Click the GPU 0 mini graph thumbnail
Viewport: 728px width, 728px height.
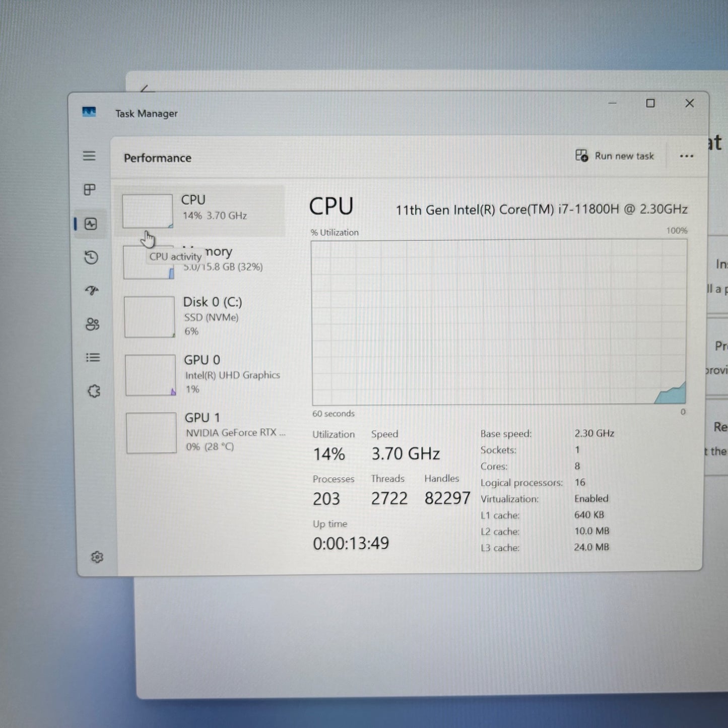pyautogui.click(x=150, y=375)
